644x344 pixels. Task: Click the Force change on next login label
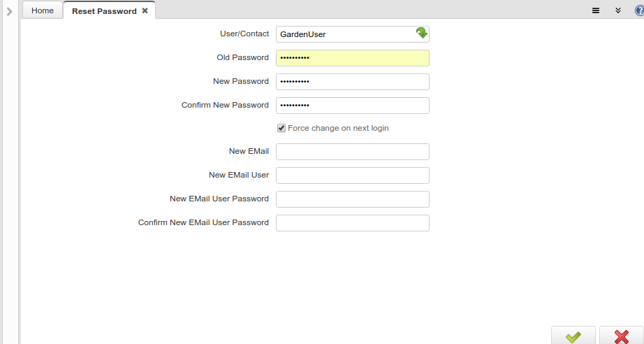click(338, 129)
